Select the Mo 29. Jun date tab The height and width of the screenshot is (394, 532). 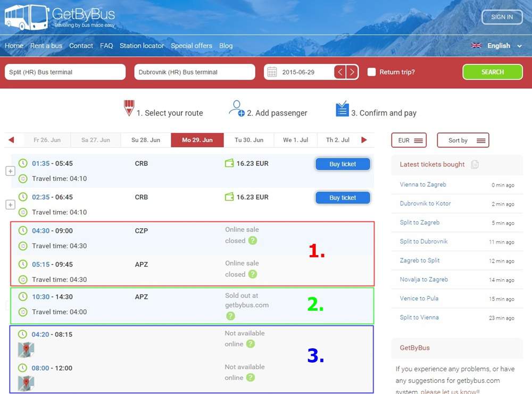coord(197,140)
